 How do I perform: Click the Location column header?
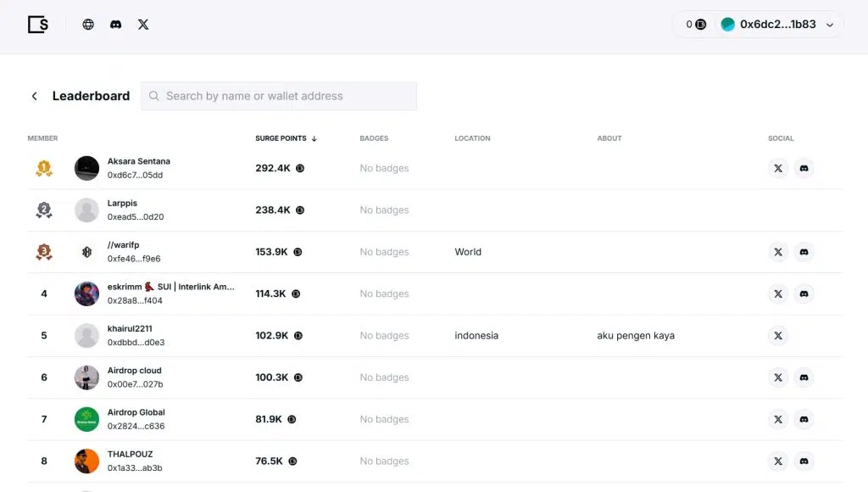(x=472, y=138)
